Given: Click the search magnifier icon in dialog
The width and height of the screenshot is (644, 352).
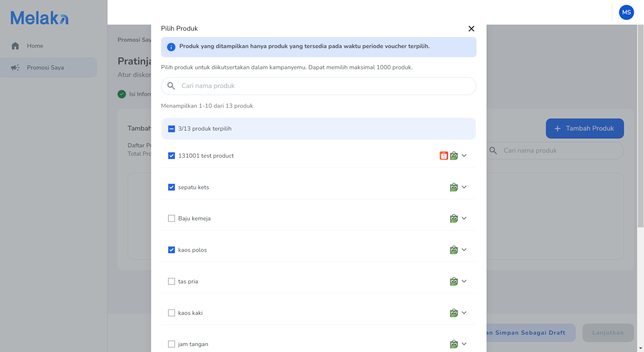Looking at the screenshot, I should click(171, 86).
